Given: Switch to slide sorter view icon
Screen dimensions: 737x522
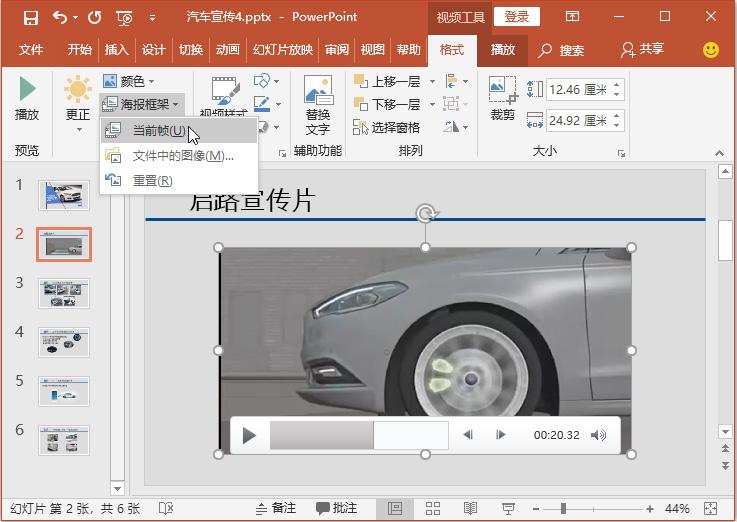Looking at the screenshot, I should click(433, 508).
